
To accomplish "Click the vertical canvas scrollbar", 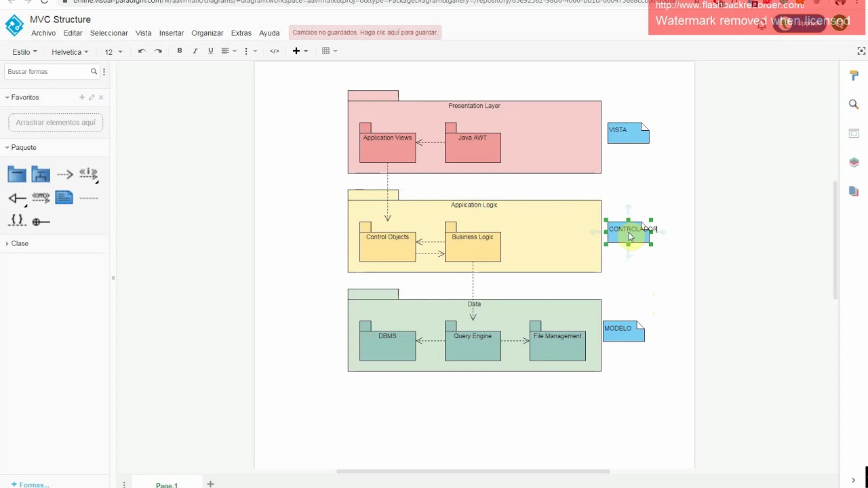I will pyautogui.click(x=835, y=240).
